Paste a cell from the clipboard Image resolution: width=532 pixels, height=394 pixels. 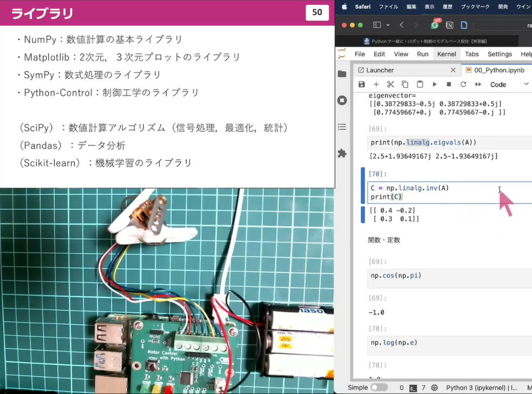419,84
